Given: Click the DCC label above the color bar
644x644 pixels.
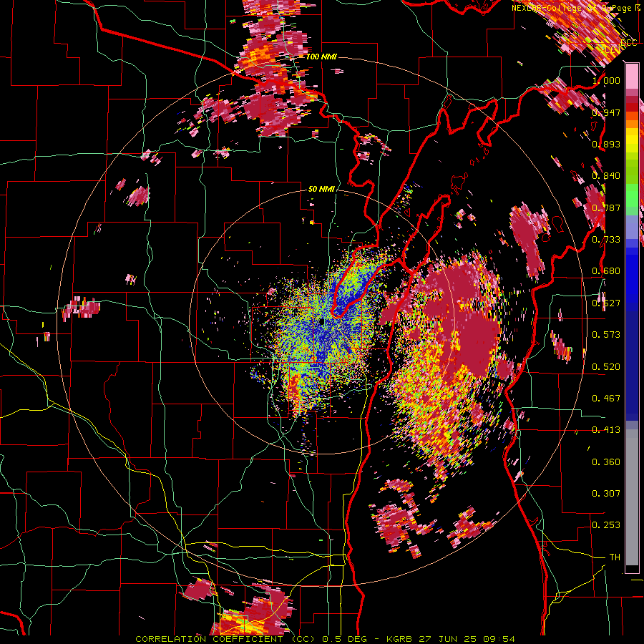Looking at the screenshot, I should pos(628,43).
